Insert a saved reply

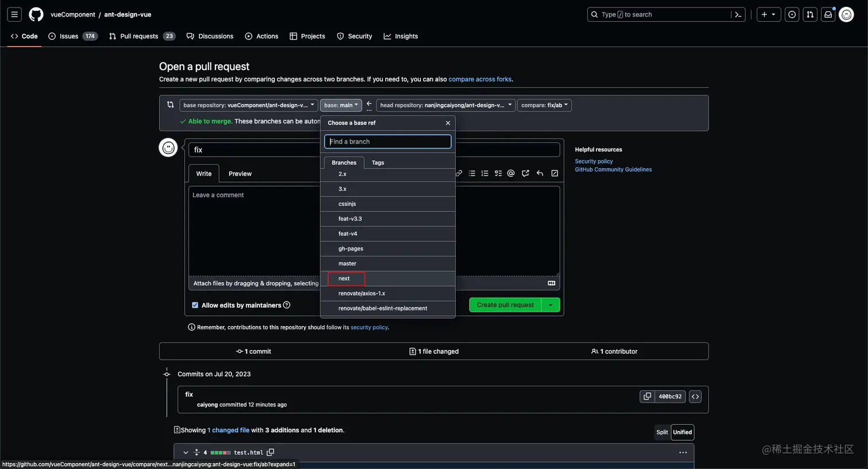(x=540, y=173)
